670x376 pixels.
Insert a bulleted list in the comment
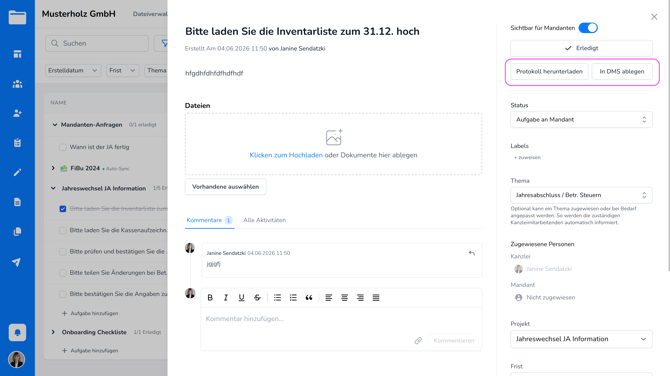click(x=277, y=298)
